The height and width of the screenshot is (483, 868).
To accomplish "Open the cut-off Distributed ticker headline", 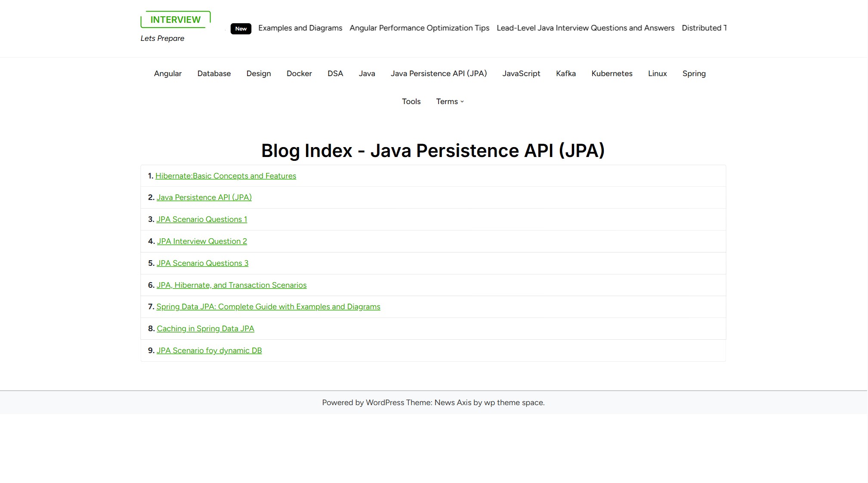I will pyautogui.click(x=704, y=28).
